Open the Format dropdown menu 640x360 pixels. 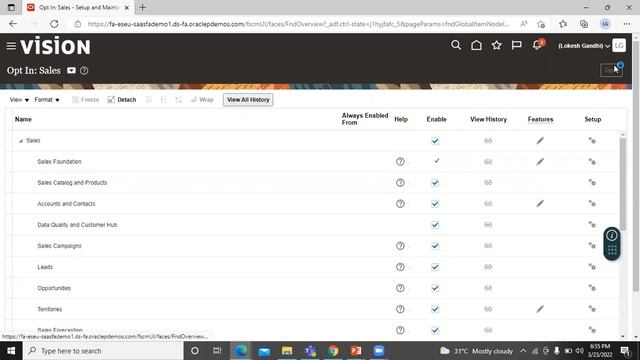pyautogui.click(x=47, y=100)
